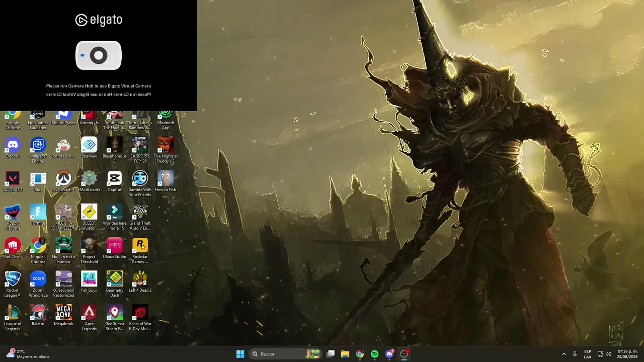
Task: Select the MECCHA CHAMELEON icon
Action: click(63, 217)
